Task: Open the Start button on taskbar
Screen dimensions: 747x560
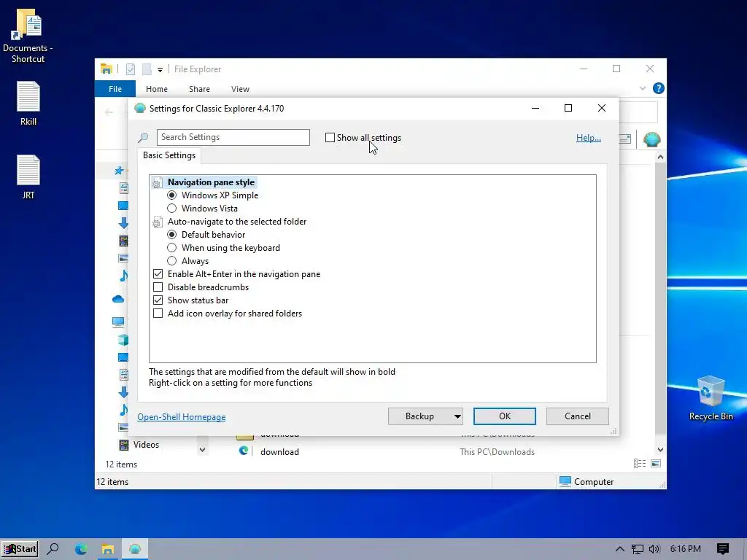Action: (x=20, y=548)
